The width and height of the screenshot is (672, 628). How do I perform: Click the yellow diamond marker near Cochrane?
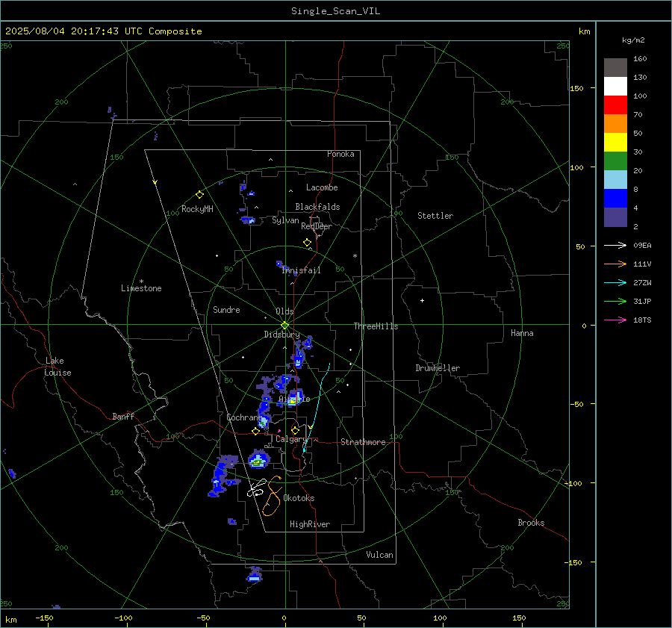coord(255,432)
